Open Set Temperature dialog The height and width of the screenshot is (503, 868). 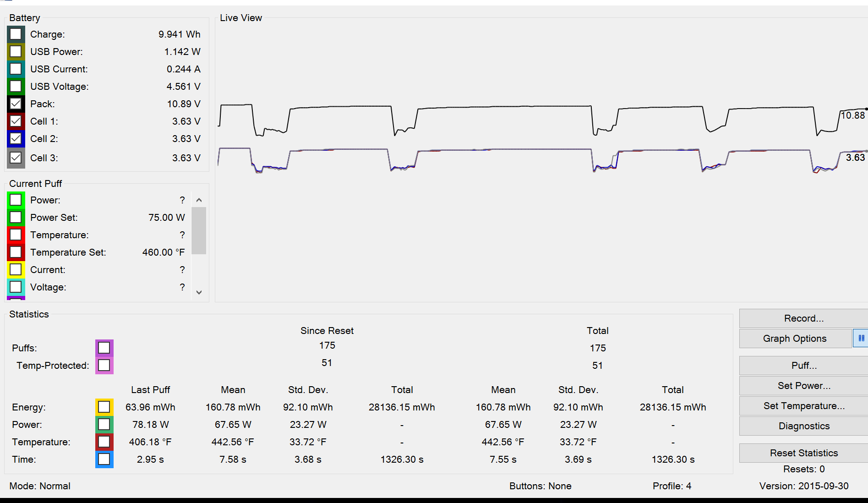pos(803,406)
